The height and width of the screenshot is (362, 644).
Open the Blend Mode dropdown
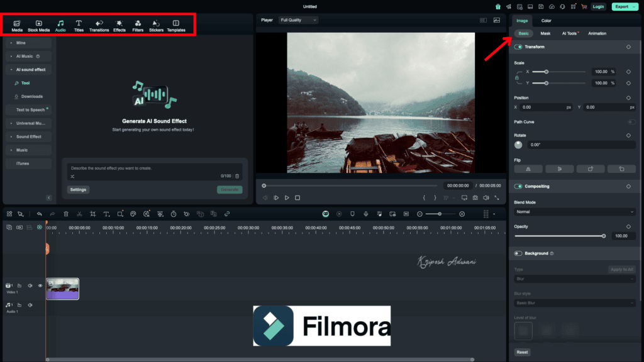point(575,212)
